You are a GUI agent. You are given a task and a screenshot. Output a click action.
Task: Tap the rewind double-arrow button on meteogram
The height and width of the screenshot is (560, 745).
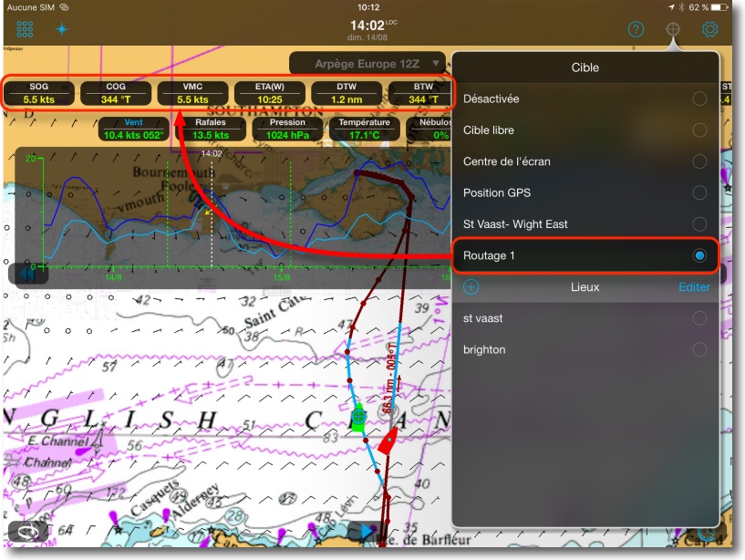tap(27, 274)
